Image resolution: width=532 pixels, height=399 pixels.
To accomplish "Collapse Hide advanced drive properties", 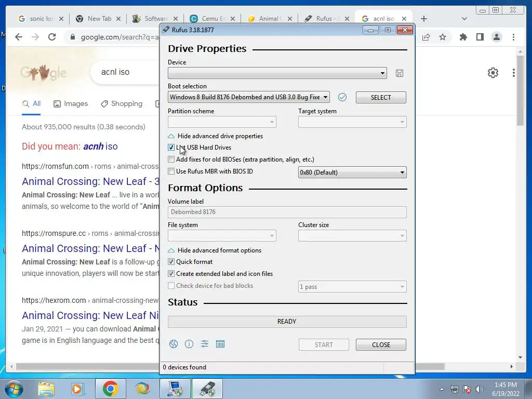I will 216,136.
